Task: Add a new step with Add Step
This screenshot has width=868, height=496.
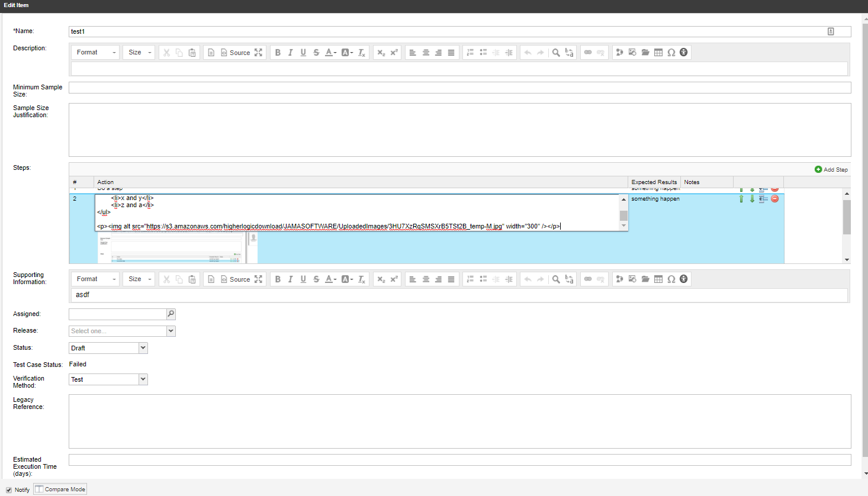Action: pos(831,169)
